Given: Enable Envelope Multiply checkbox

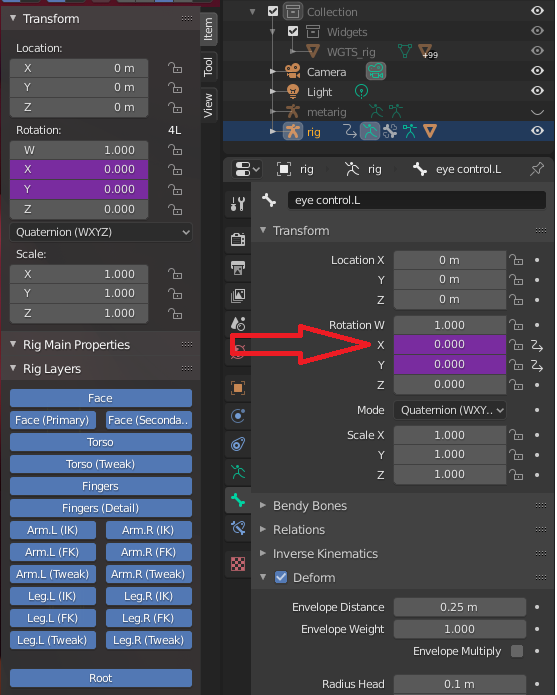Looking at the screenshot, I should [x=517, y=651].
